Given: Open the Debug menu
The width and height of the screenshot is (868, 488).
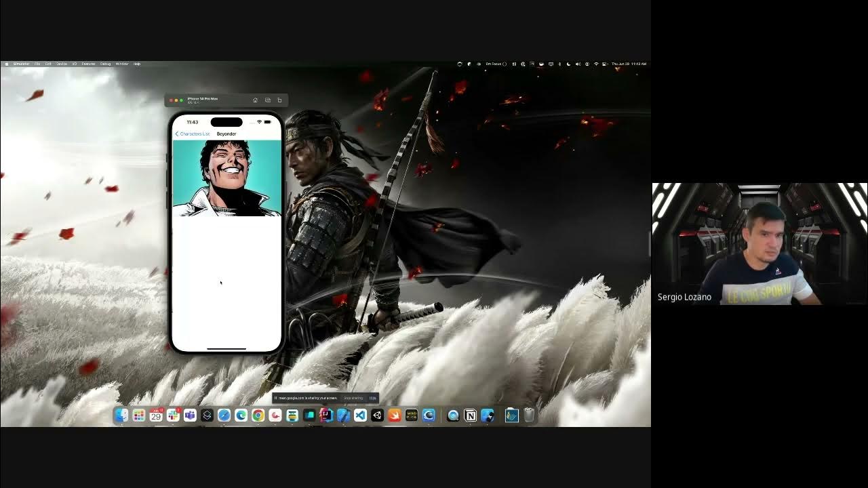Looking at the screenshot, I should pos(105,64).
